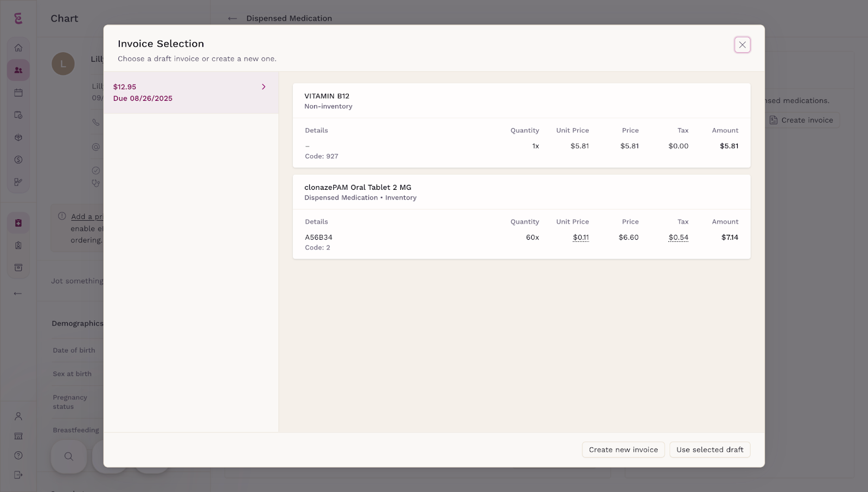Click the info icon beside Add a pr
The height and width of the screenshot is (492, 868).
point(62,216)
